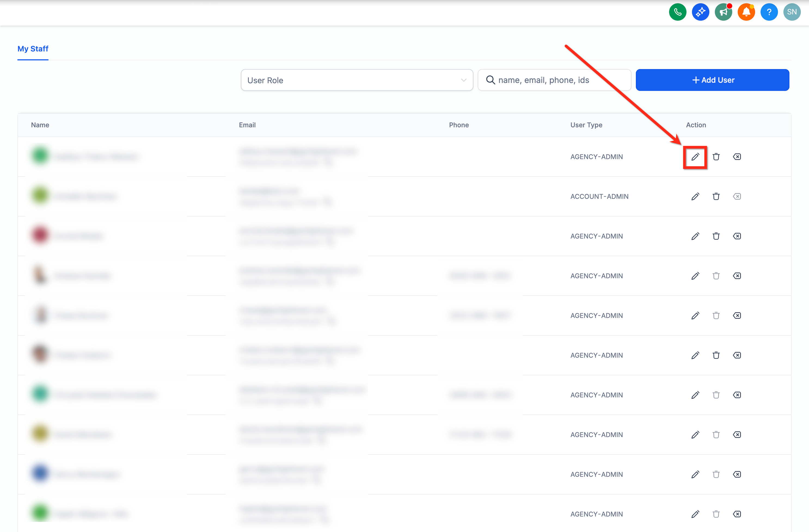Disable the sixth row's user
The height and width of the screenshot is (532, 809).
(x=737, y=356)
